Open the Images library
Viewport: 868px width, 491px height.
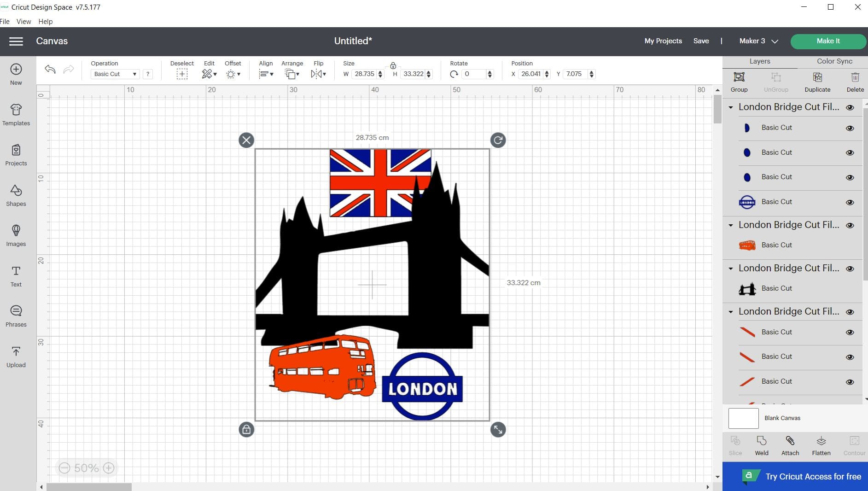pyautogui.click(x=16, y=236)
